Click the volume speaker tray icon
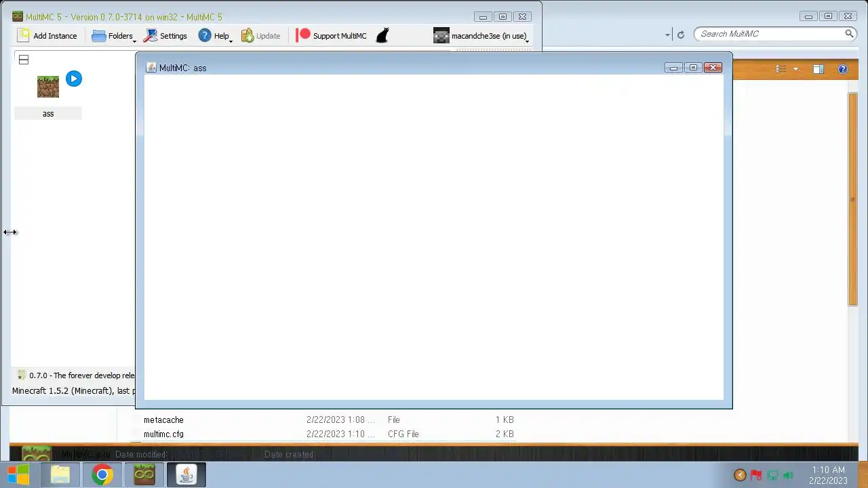 [788, 475]
